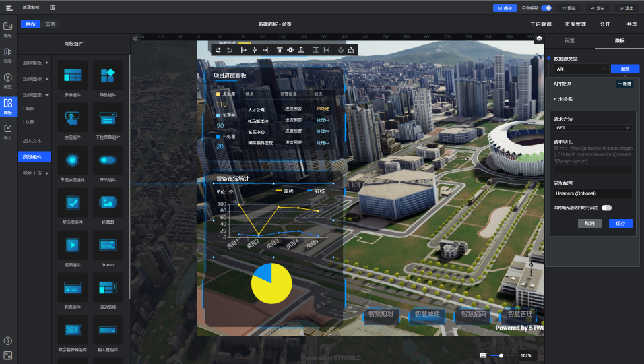Add the 滚动表格 scrolling table component

click(108, 288)
